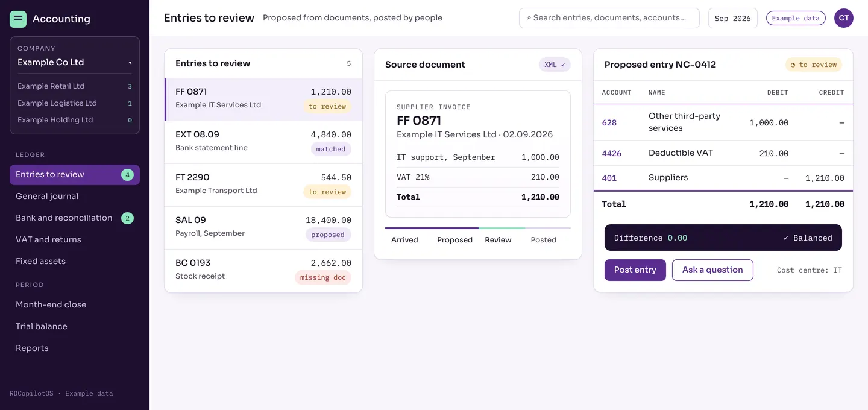The height and width of the screenshot is (410, 868).
Task: Click the Accounting logo icon
Action: click(x=18, y=19)
